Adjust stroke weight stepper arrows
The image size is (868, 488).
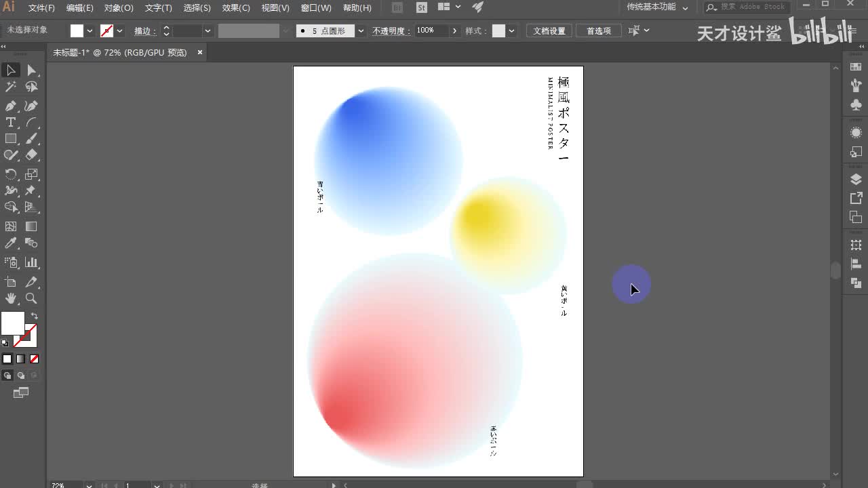(166, 30)
